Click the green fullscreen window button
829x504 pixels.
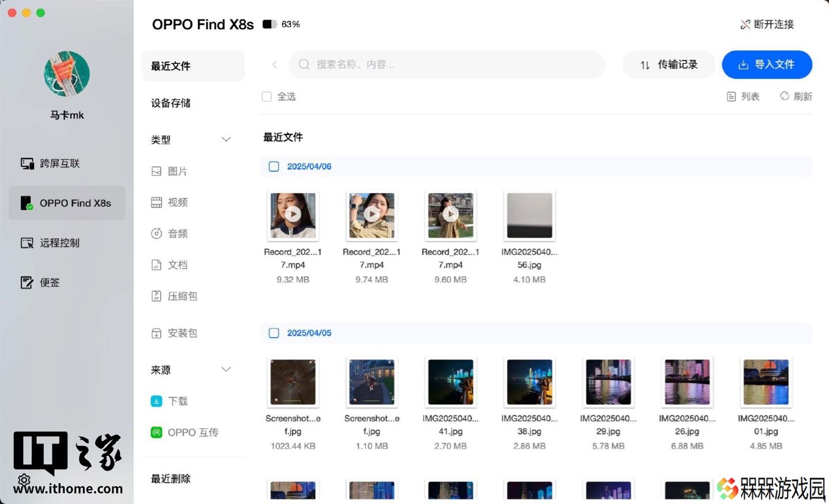point(41,13)
